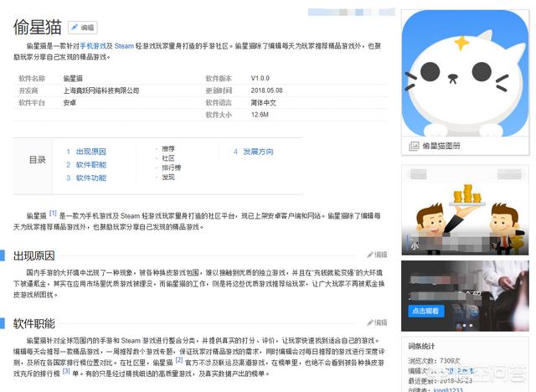The height and width of the screenshot is (392, 536).
Task: Click language value 简体中文
Action: pyautogui.click(x=263, y=102)
